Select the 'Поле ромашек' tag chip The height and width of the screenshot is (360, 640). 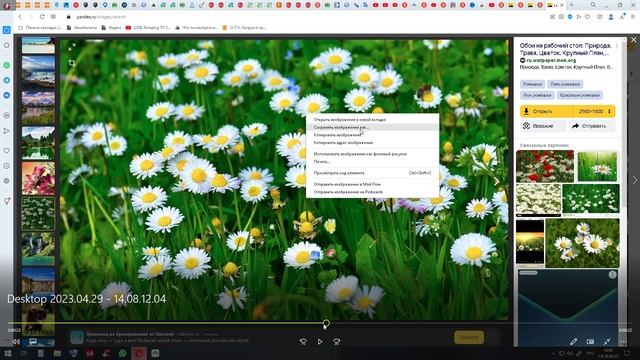565,84
